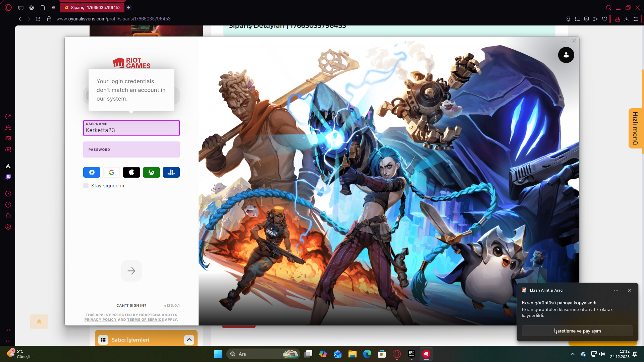Show hidden system tray icons
This screenshot has height=362, width=644.
(573, 354)
